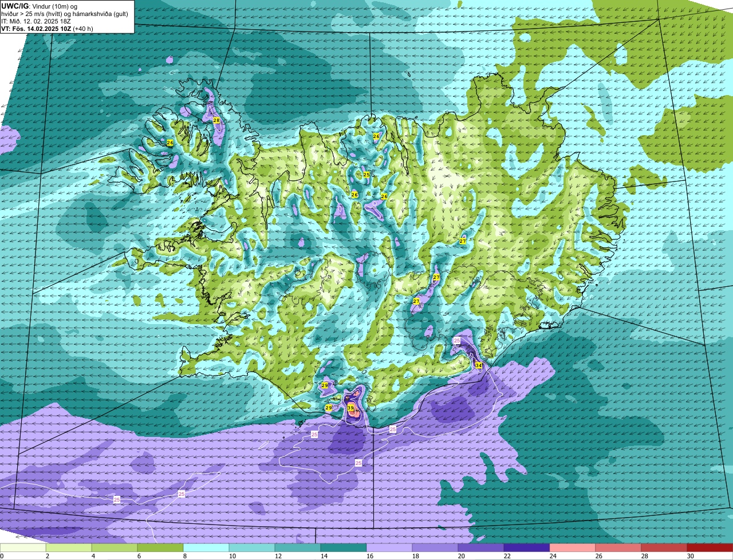This screenshot has height=560, width=733.
Task: Click the 'UWC/IG: Vindur (10m) og' title text
Action: click(40, 6)
